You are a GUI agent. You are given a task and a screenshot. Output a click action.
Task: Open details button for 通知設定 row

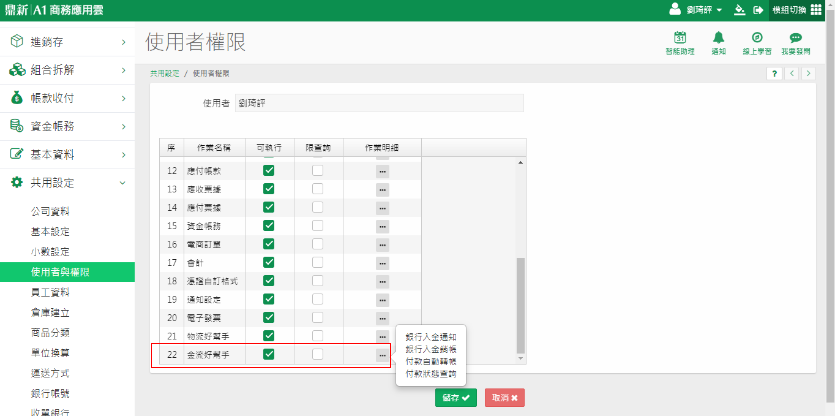[382, 300]
